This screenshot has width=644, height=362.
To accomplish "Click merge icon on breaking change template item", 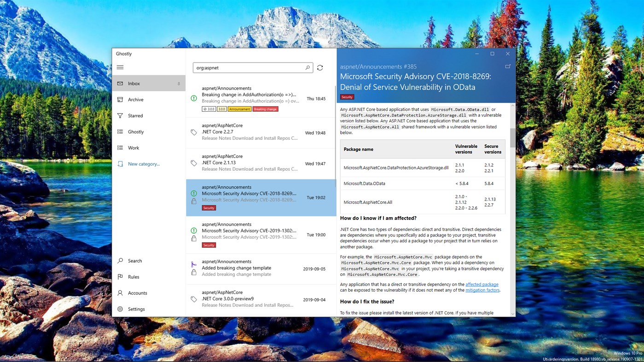I will (194, 264).
